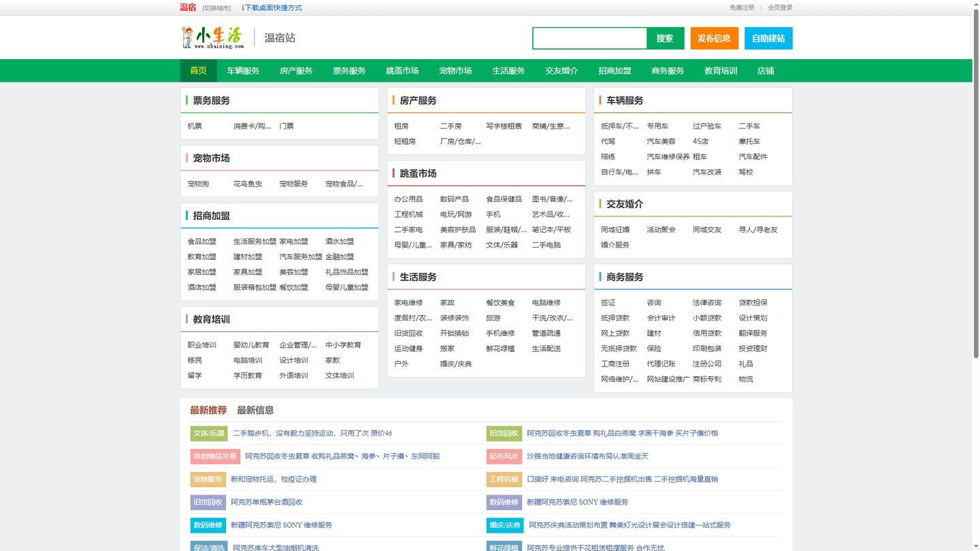
Task: Click the 切换城市 link
Action: (216, 8)
